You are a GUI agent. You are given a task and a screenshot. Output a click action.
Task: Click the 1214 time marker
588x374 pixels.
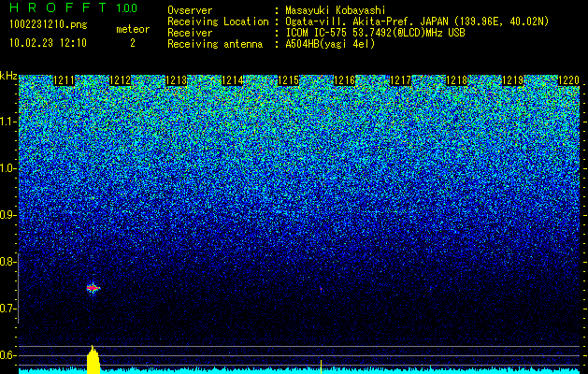pyautogui.click(x=232, y=80)
